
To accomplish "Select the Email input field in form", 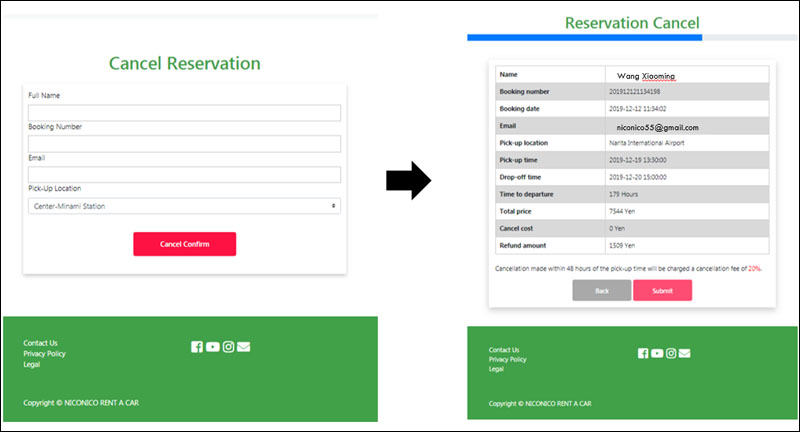I will pyautogui.click(x=184, y=175).
